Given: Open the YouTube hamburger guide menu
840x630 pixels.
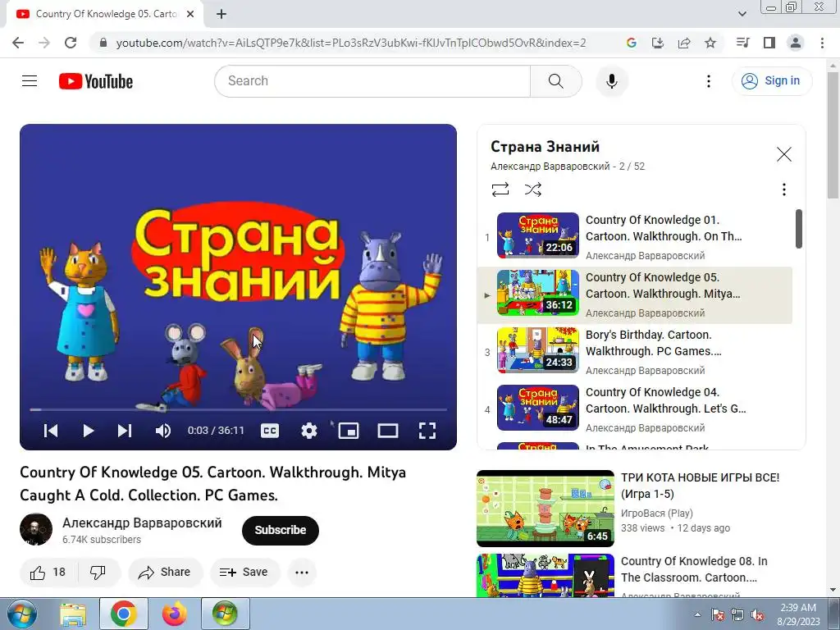Looking at the screenshot, I should coord(30,81).
